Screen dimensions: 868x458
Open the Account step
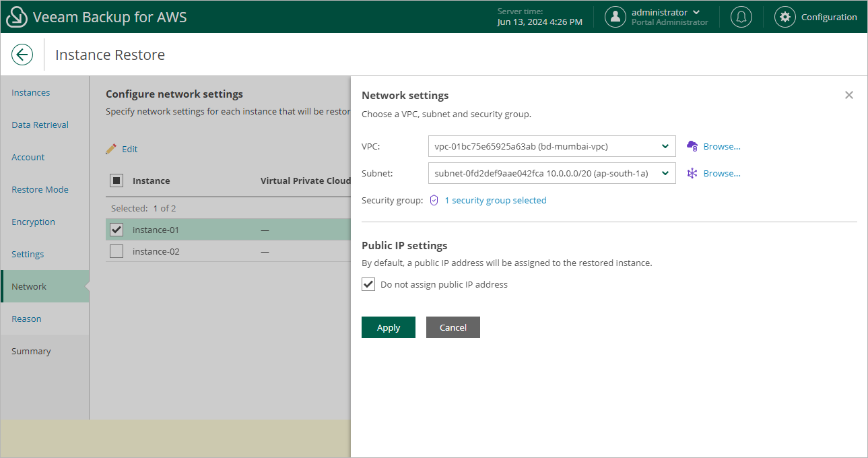[28, 157]
